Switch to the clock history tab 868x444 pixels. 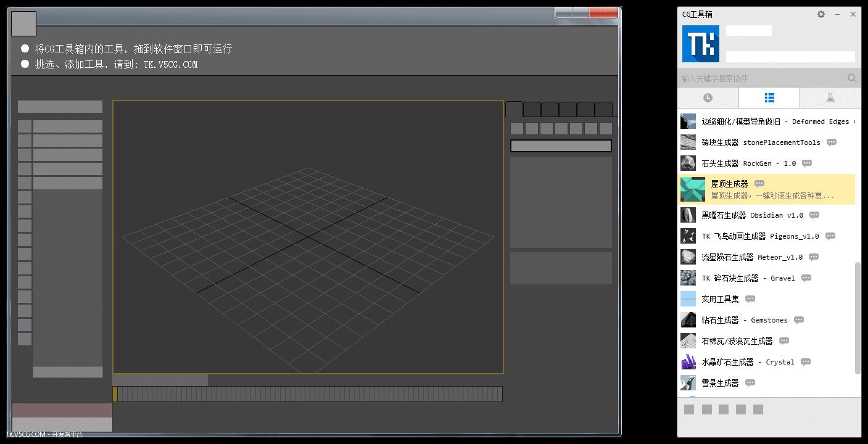click(708, 97)
